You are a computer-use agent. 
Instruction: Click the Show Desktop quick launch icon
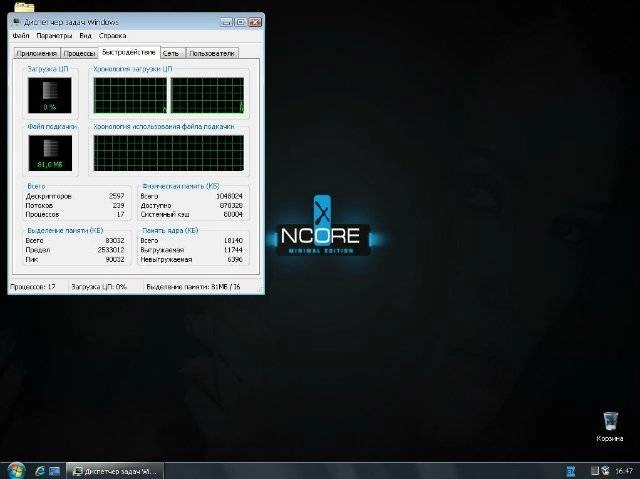(x=55, y=471)
